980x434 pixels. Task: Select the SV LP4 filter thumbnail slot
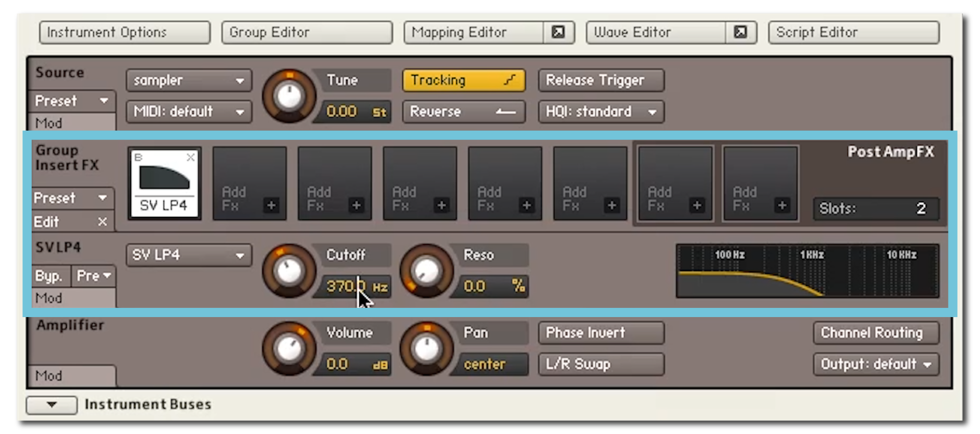click(x=164, y=184)
